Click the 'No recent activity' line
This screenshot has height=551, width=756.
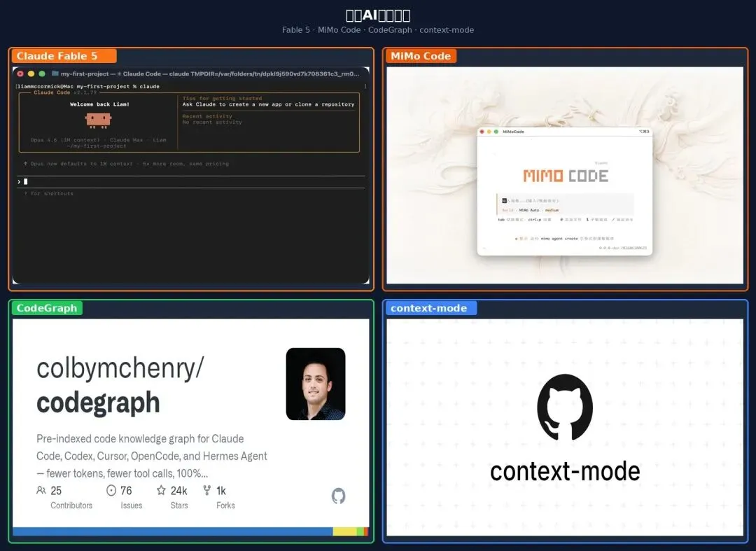pyautogui.click(x=212, y=123)
